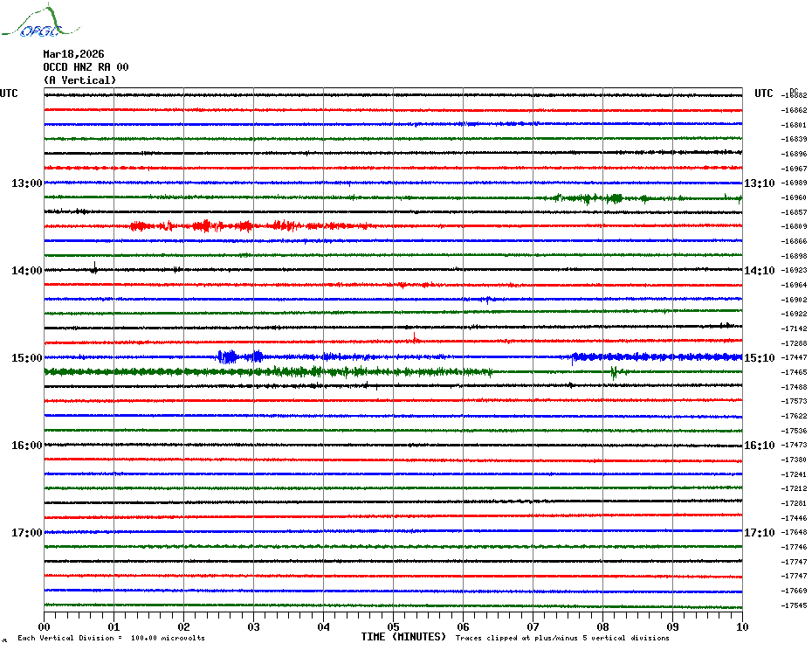812x650 pixels.
Task: Click the Each Vertical Division footer text
Action: coord(111,639)
